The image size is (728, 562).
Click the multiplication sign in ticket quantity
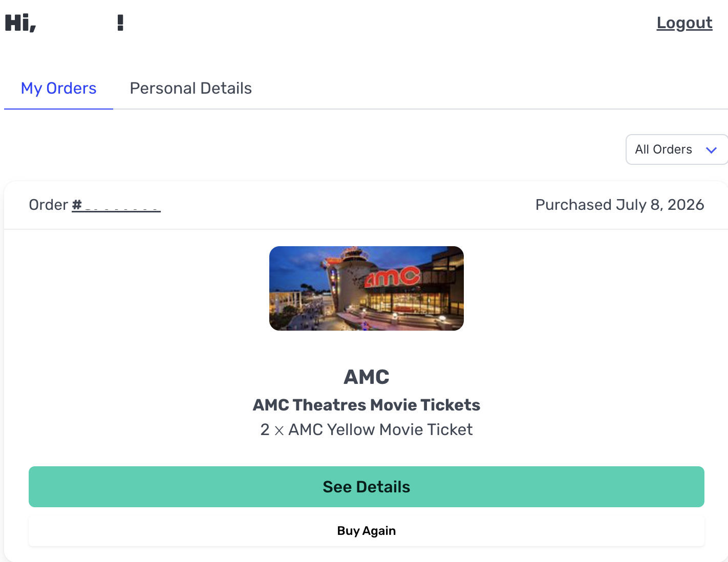(x=279, y=430)
